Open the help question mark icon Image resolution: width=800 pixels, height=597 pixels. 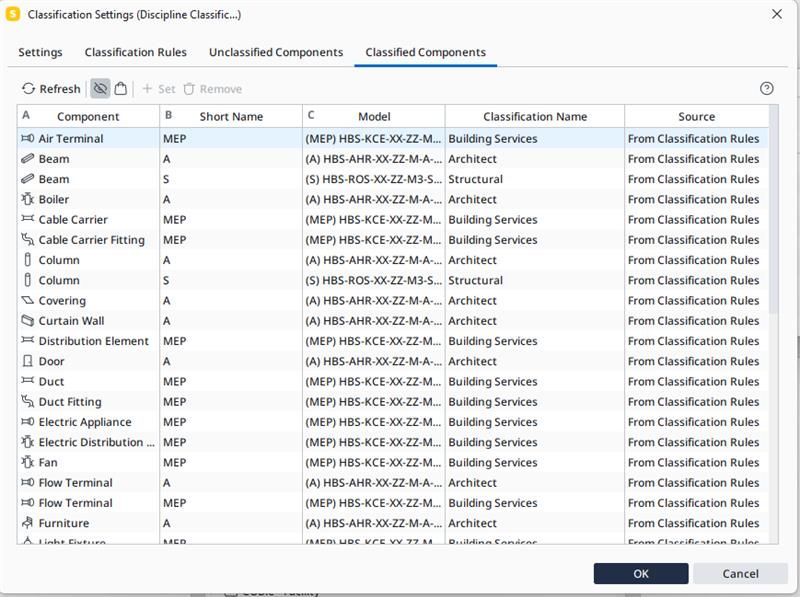point(766,88)
